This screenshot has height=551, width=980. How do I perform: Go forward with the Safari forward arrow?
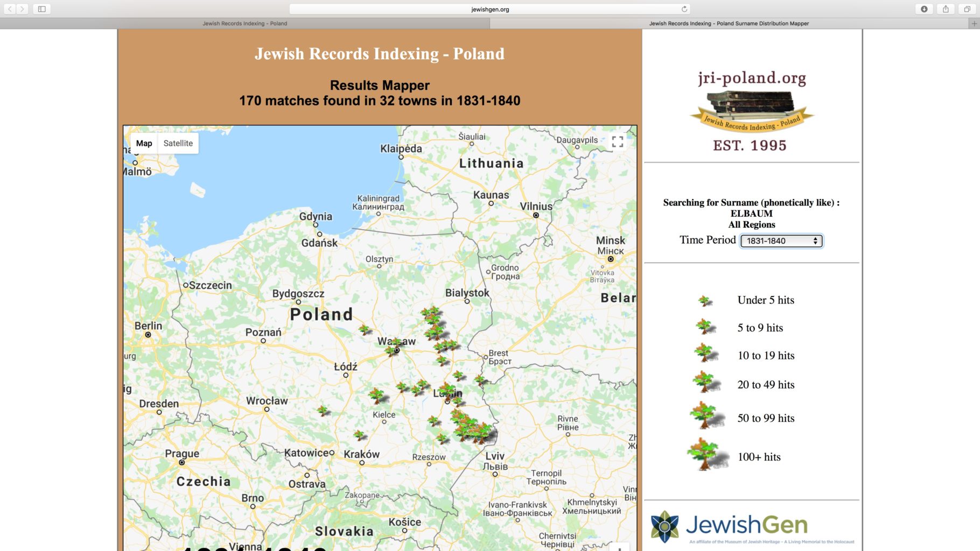[22, 9]
